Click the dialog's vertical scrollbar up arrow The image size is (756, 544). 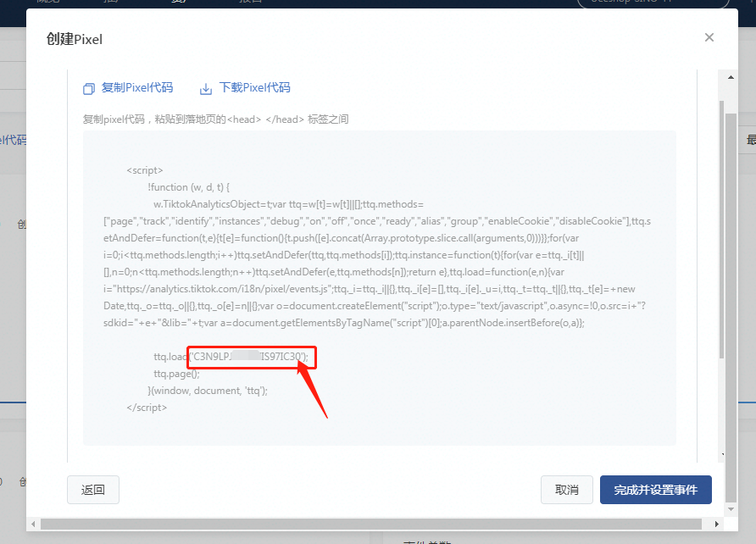click(x=731, y=77)
